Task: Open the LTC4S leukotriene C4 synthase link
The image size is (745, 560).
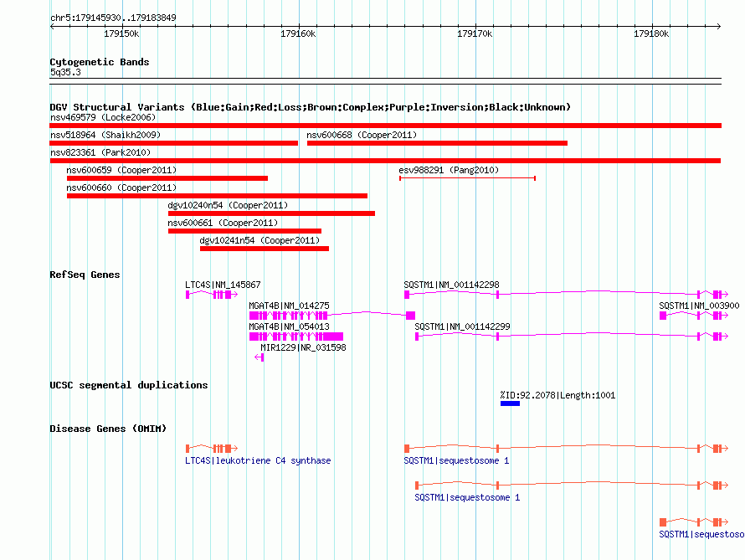Action: coord(258,460)
